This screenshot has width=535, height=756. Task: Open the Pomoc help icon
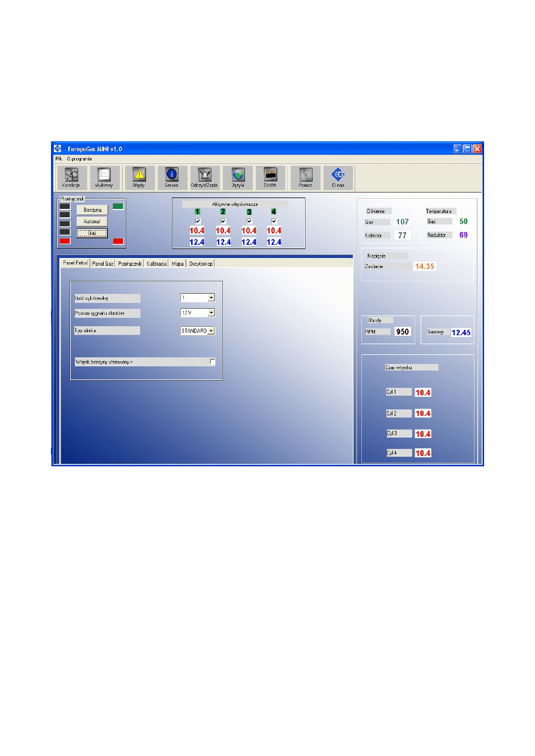(x=306, y=177)
